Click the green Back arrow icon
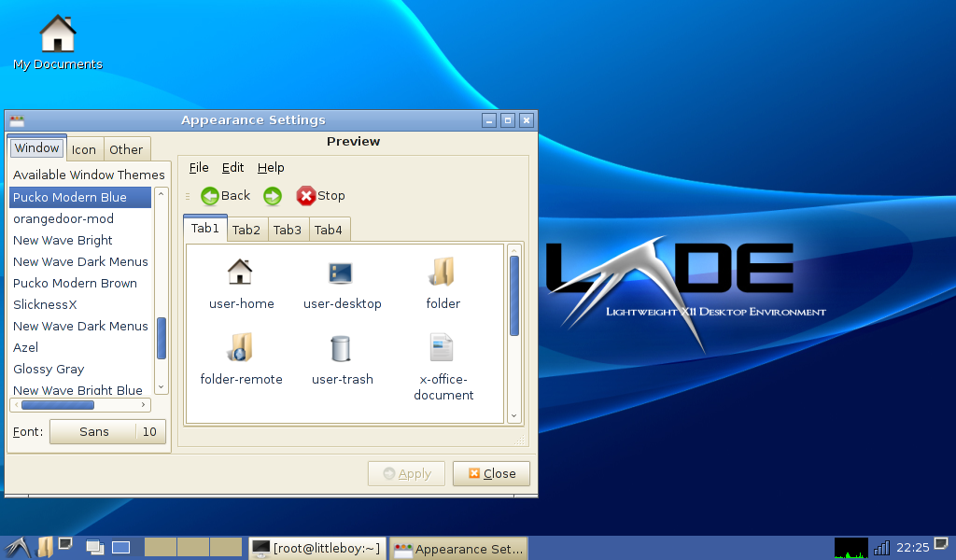Image resolution: width=956 pixels, height=560 pixels. pyautogui.click(x=210, y=196)
